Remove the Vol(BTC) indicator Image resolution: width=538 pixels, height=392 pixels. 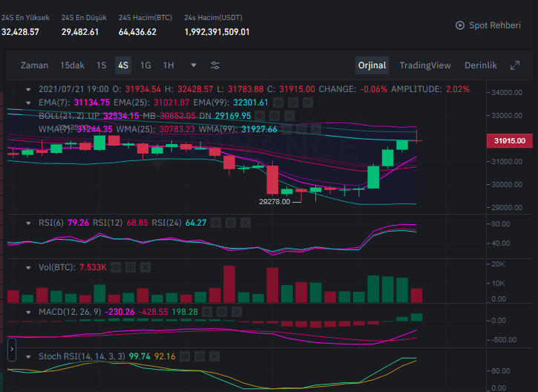click(x=145, y=267)
